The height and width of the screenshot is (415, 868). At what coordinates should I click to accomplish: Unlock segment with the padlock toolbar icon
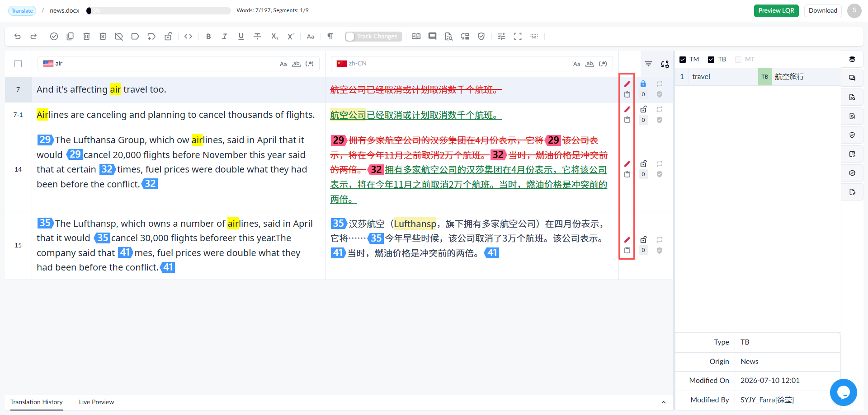pyautogui.click(x=168, y=37)
